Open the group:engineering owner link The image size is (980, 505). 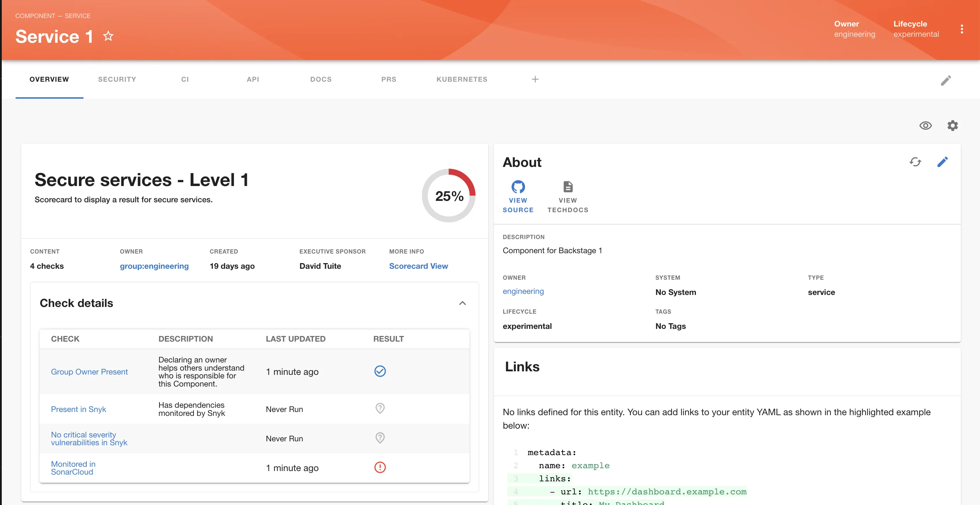154,266
